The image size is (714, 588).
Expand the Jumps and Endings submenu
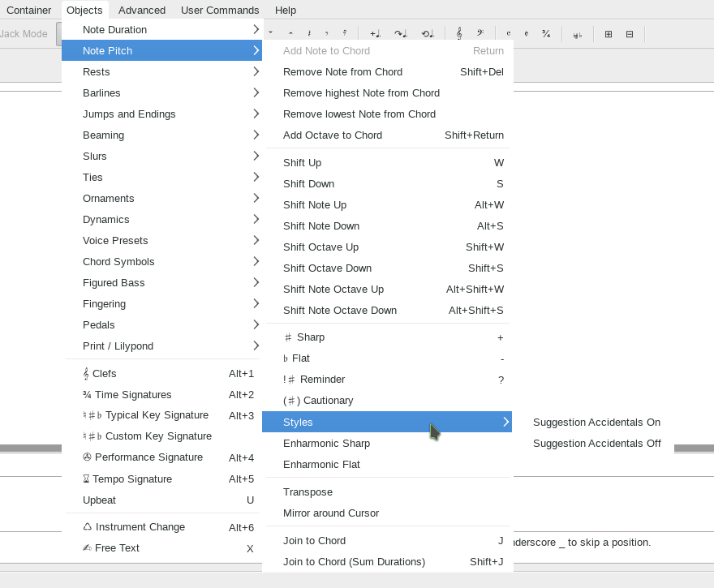(x=161, y=114)
